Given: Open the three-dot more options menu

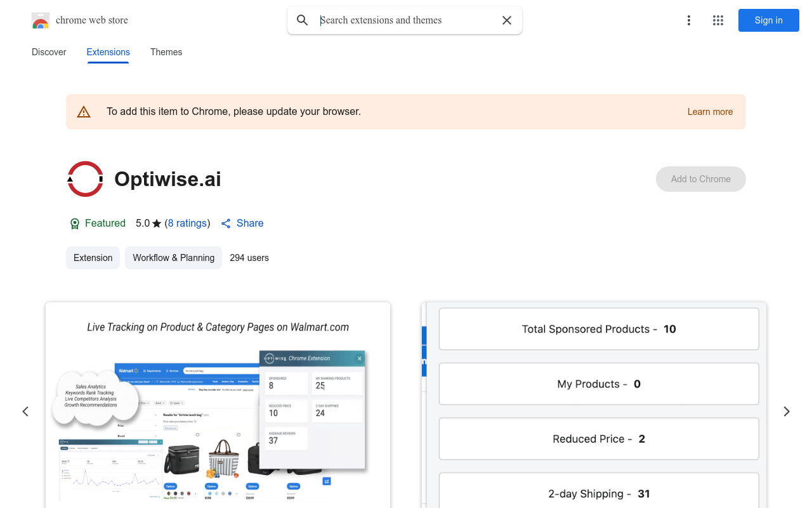Looking at the screenshot, I should 689,20.
